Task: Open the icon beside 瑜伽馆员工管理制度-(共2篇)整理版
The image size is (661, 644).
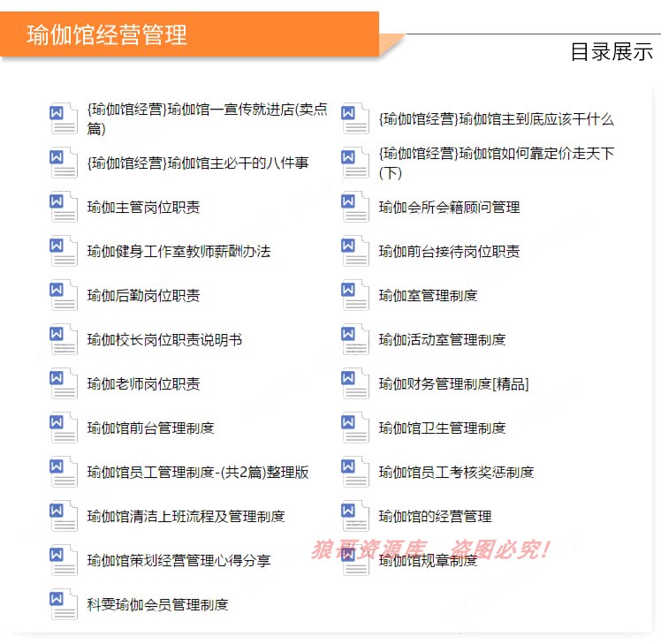Action: (64, 473)
